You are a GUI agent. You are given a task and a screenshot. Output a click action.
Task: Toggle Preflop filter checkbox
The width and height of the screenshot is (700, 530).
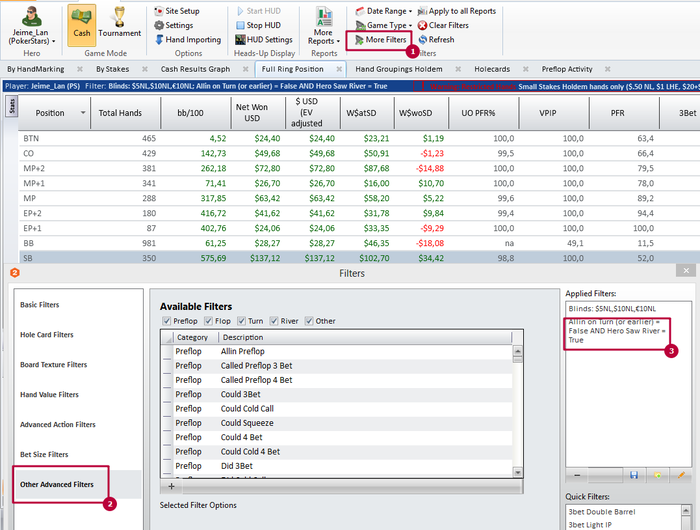167,321
